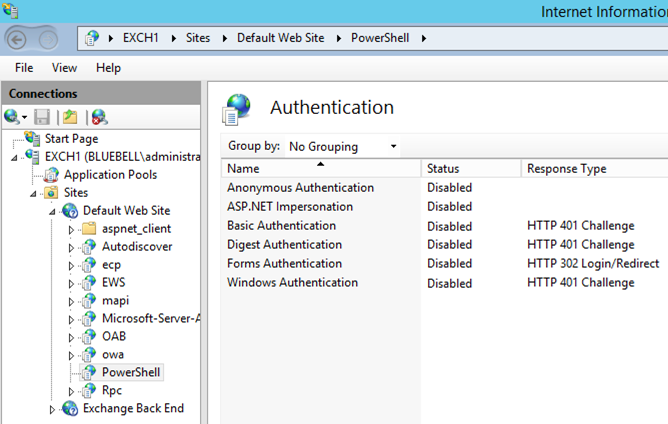Open the Help menu
The height and width of the screenshot is (424, 668).
[108, 68]
